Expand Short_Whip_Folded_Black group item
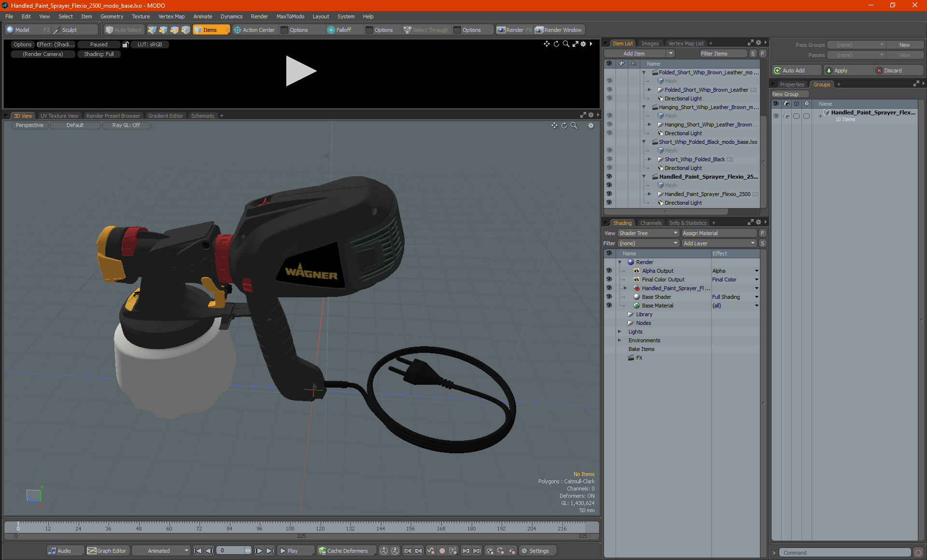Screen dimensions: 927x560 pos(649,159)
